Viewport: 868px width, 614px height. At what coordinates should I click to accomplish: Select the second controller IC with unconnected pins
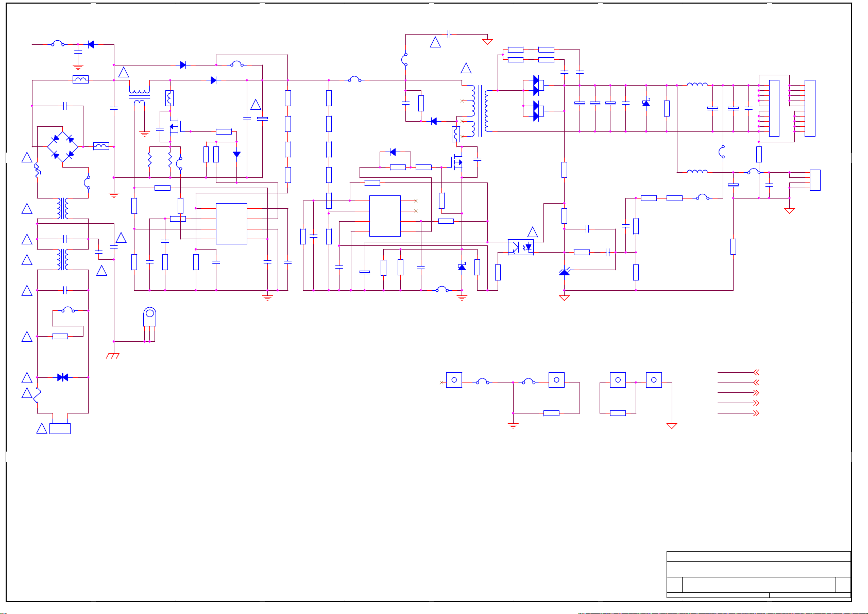[x=385, y=216]
